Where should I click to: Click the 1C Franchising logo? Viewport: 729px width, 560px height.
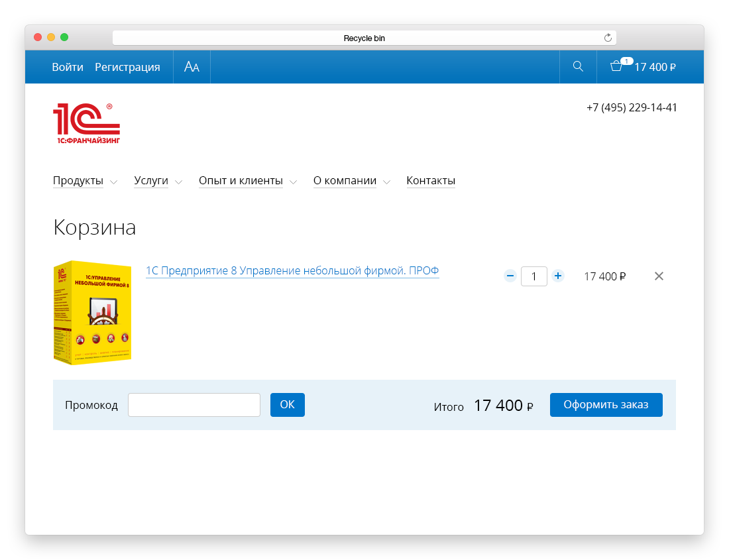86,123
